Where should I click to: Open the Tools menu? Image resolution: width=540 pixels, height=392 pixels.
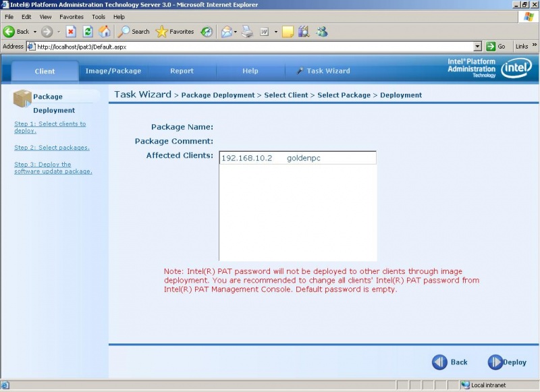point(98,16)
